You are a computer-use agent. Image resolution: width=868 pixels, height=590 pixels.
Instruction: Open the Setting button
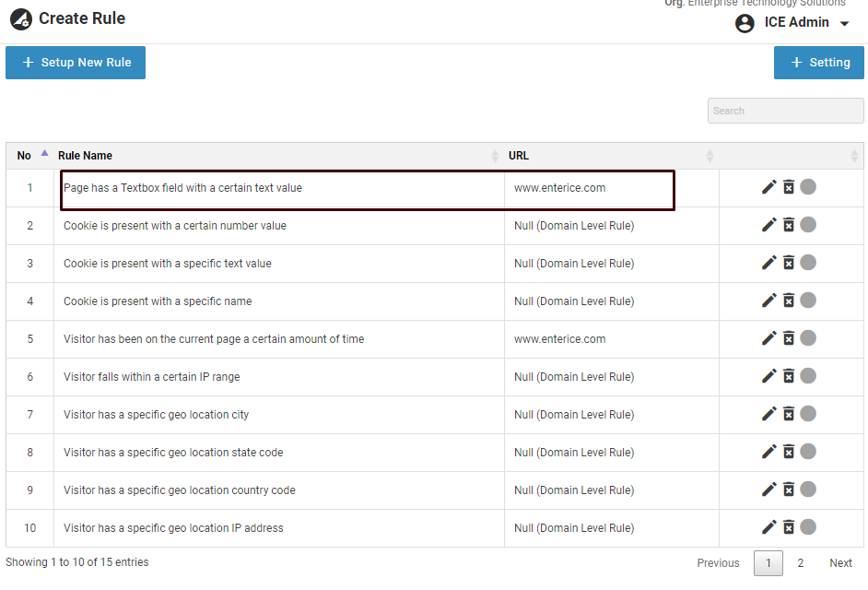pyautogui.click(x=818, y=63)
